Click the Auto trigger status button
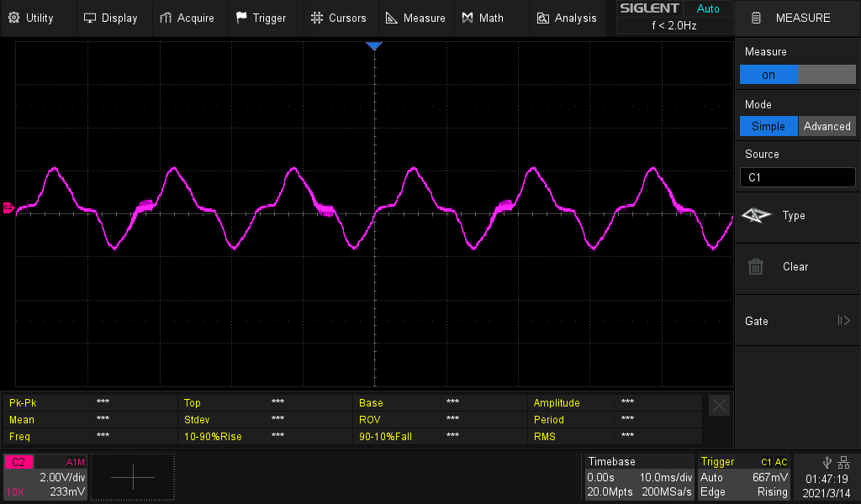861x504 pixels. pyautogui.click(x=708, y=8)
